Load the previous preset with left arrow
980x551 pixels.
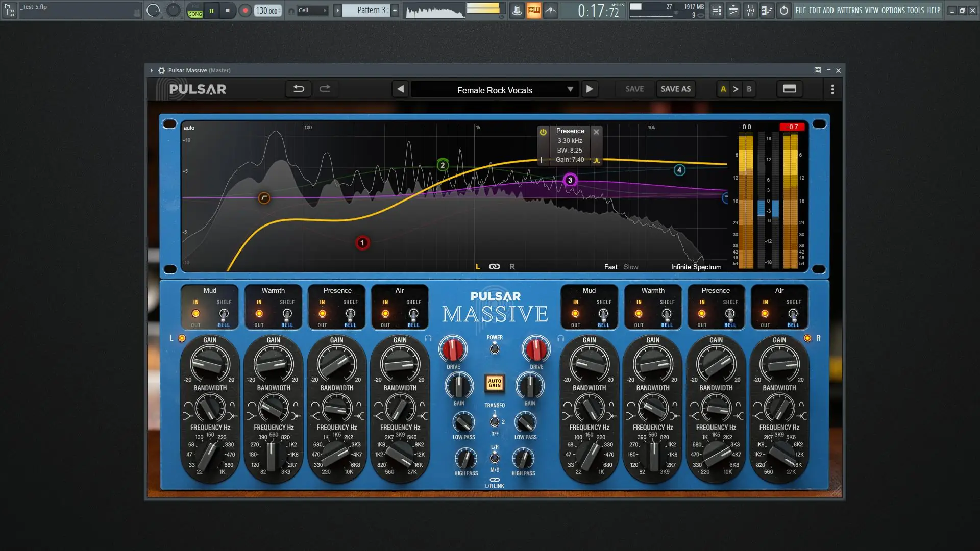[x=401, y=89]
